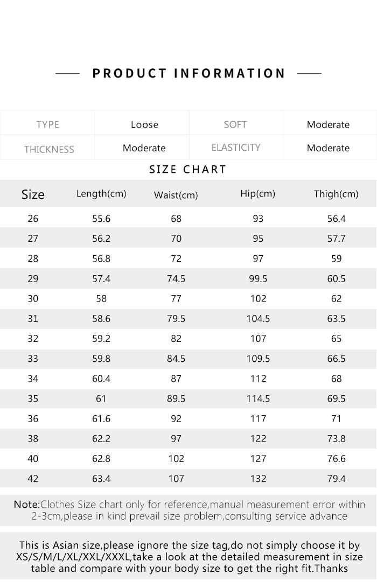Select the Size column header

pyautogui.click(x=33, y=194)
